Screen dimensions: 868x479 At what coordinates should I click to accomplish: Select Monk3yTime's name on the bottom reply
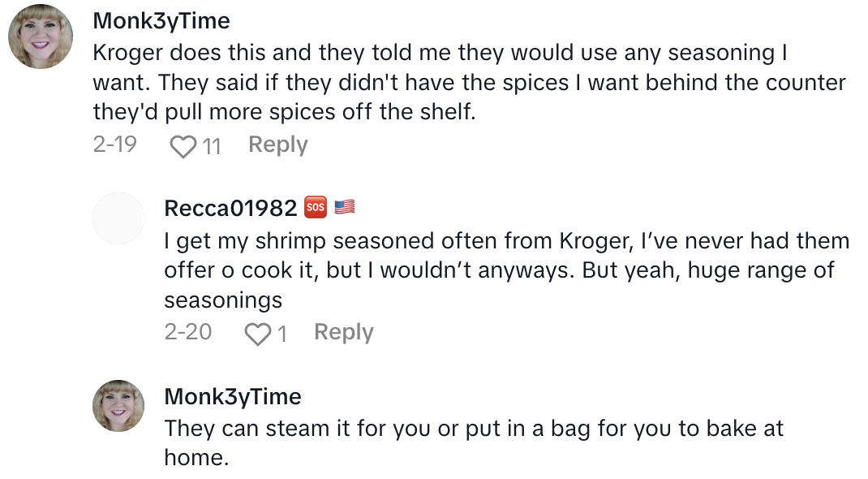point(232,396)
